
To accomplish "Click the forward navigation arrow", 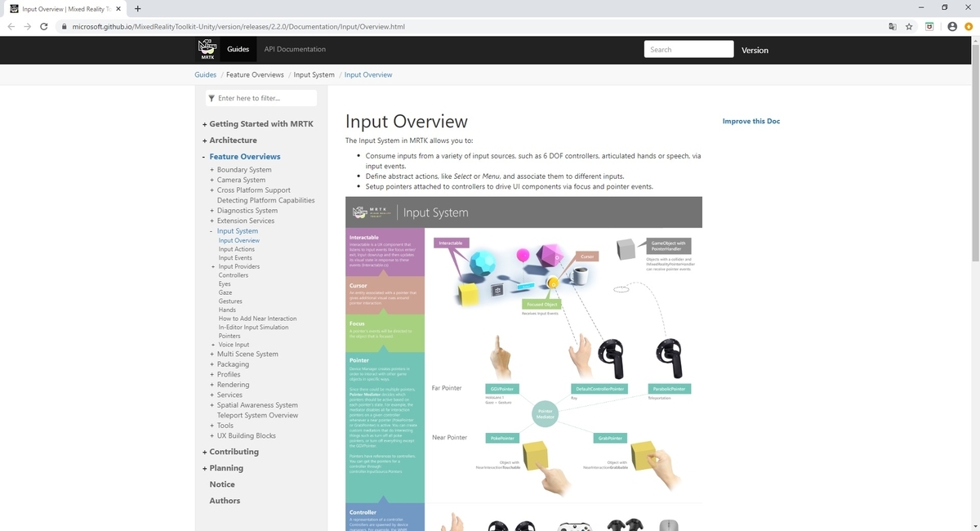I will tap(27, 26).
